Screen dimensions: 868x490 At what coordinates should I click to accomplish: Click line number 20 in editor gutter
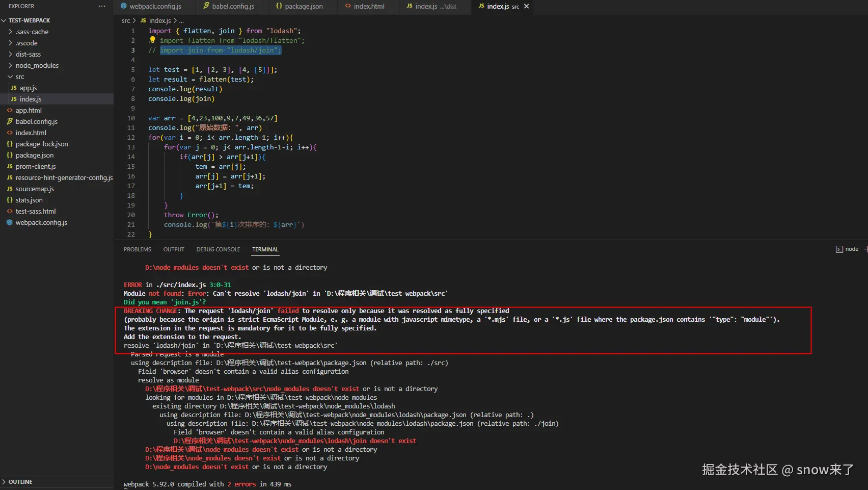click(x=131, y=215)
